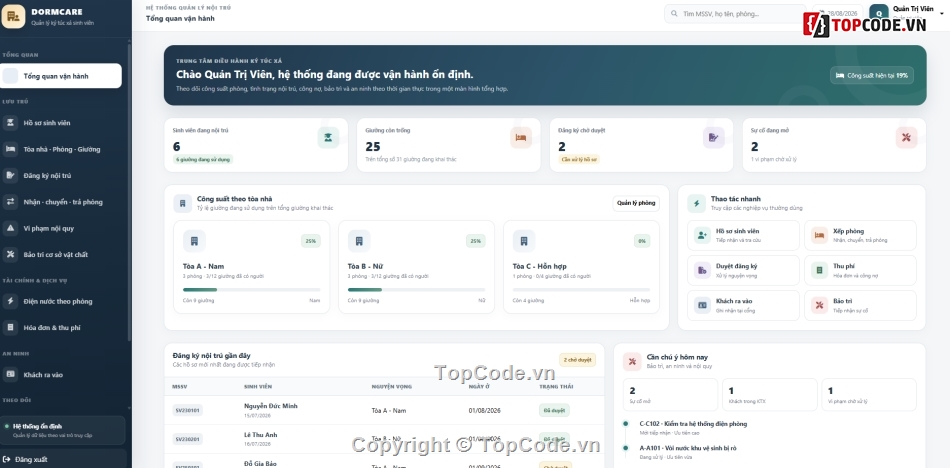Click the registration icon beside Đăng ký nội trú
The height and width of the screenshot is (468, 950).
[10, 175]
